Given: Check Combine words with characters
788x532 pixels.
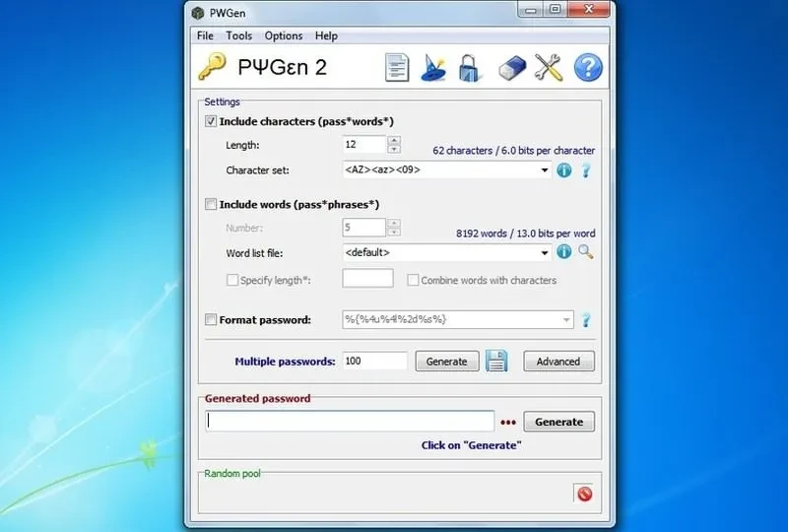Looking at the screenshot, I should pyautogui.click(x=413, y=280).
